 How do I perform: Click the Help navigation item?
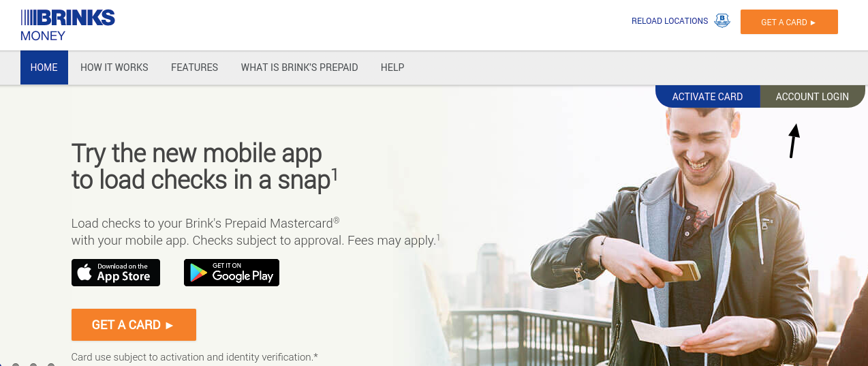(392, 67)
